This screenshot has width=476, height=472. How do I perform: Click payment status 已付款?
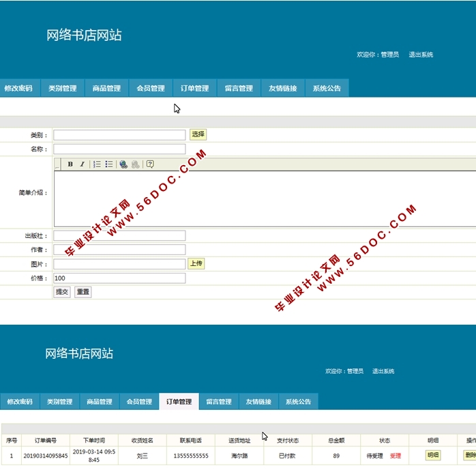[x=287, y=456]
